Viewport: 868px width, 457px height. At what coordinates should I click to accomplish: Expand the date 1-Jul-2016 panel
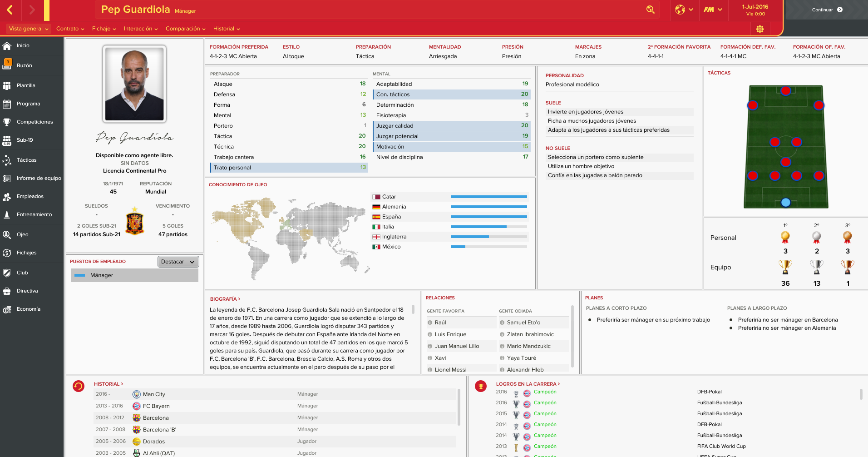click(x=755, y=10)
